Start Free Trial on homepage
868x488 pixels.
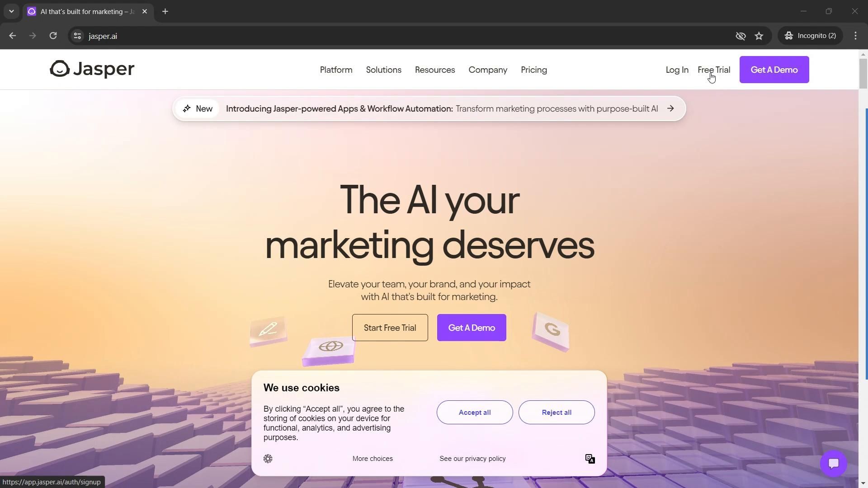point(390,327)
